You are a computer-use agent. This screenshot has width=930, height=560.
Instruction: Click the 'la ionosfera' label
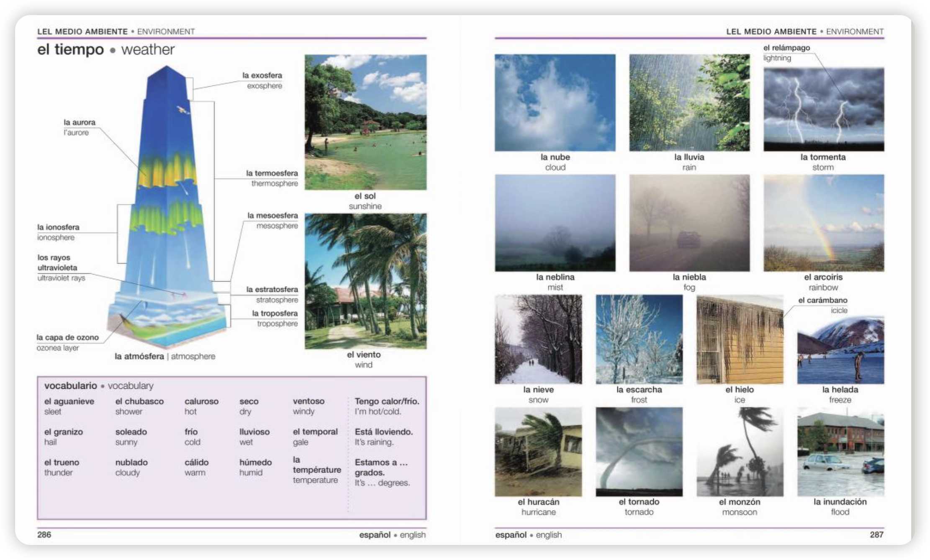[58, 227]
